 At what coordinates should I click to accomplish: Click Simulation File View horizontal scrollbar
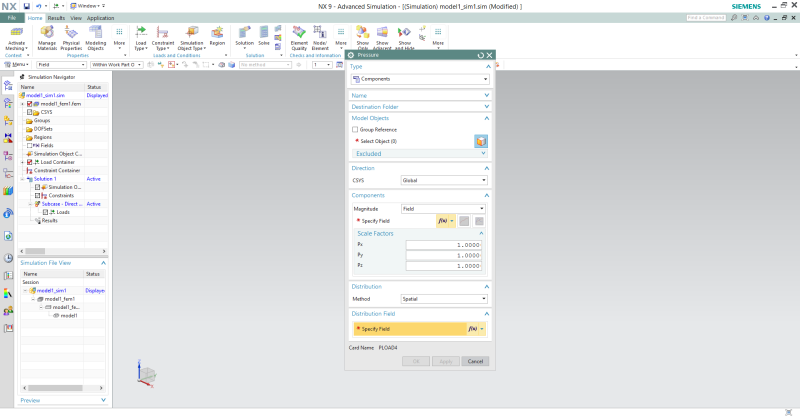tap(62, 388)
